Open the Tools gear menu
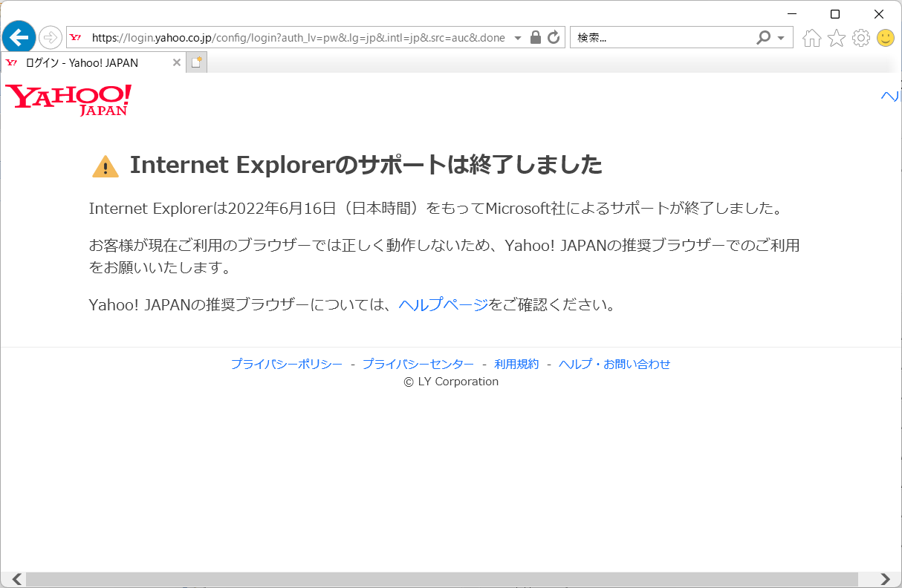 click(860, 37)
